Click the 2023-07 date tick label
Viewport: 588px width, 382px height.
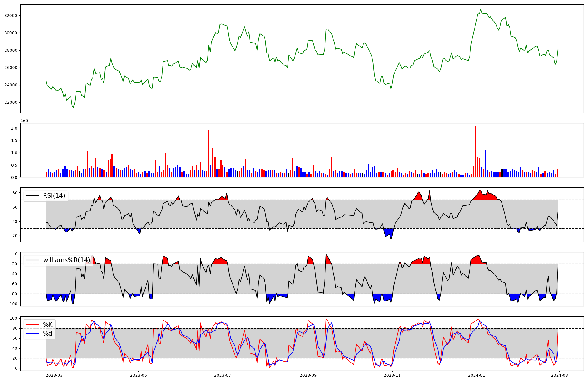223,375
